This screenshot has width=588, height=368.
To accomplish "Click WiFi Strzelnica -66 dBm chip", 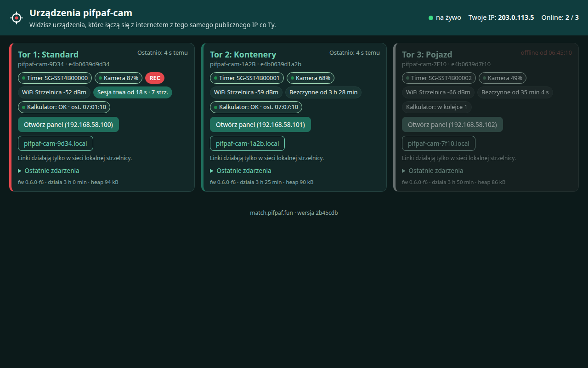I will tap(438, 92).
